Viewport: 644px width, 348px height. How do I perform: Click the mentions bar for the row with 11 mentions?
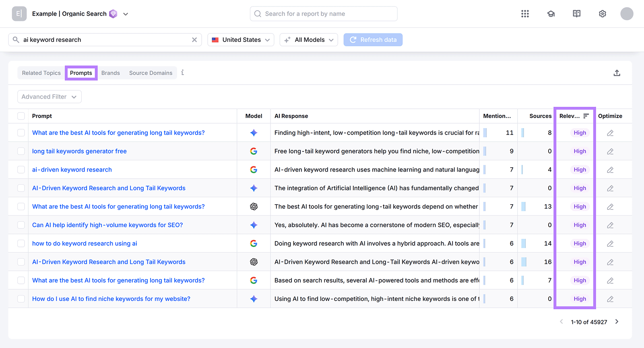coord(485,133)
